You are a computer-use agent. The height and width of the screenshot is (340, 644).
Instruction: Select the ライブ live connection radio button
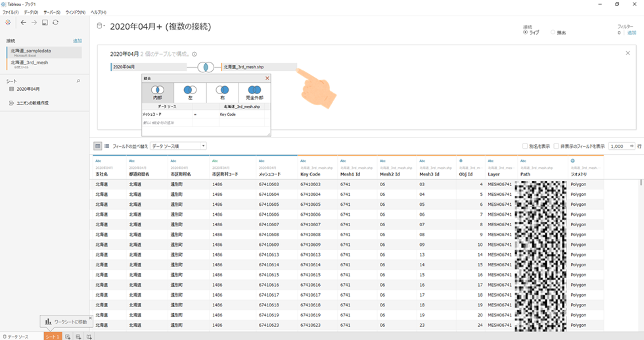525,32
